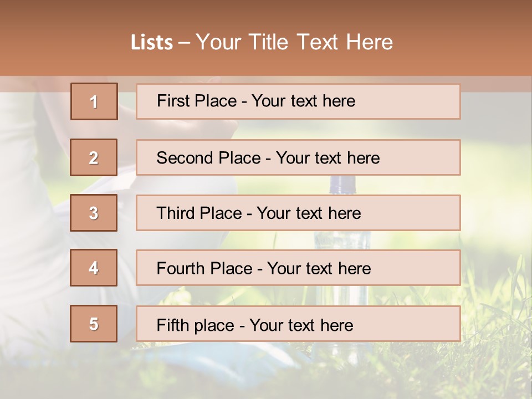Click the Fourth Place text box
Image resolution: width=532 pixels, height=399 pixels.
coord(298,268)
